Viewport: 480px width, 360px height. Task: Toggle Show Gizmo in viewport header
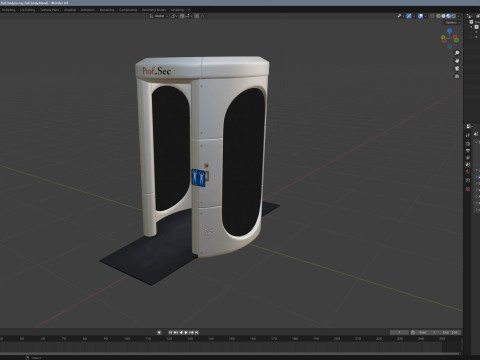pyautogui.click(x=409, y=16)
